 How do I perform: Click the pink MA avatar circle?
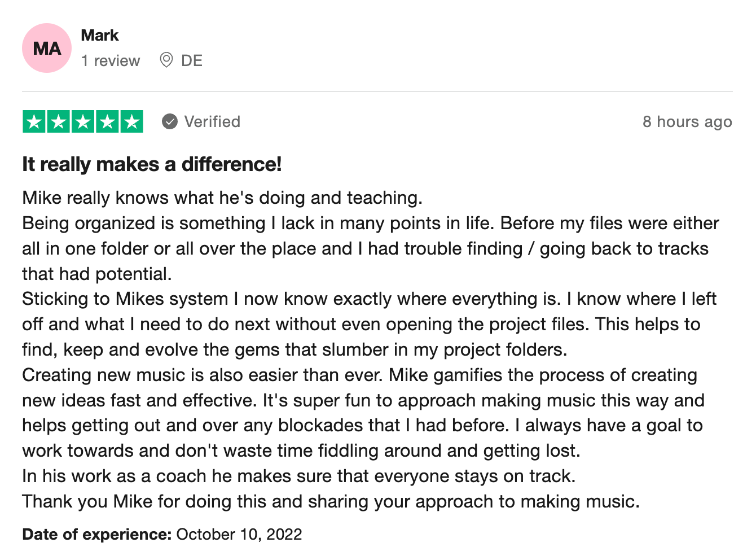pos(47,48)
